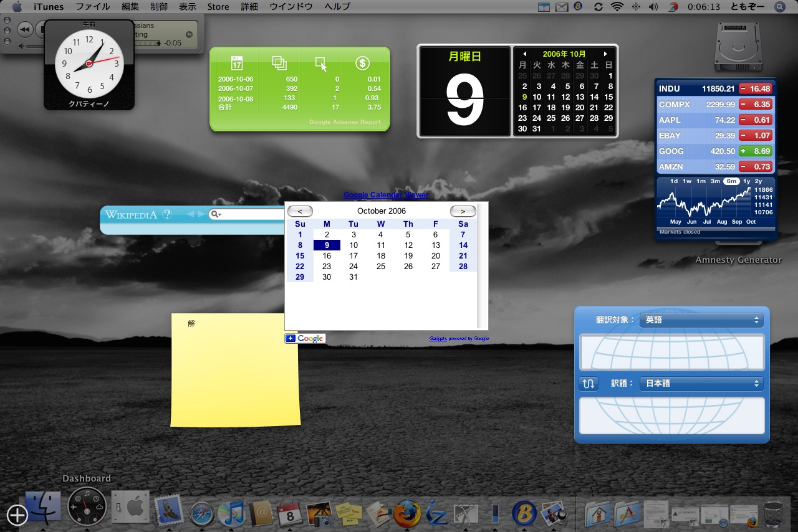Screen dimensions: 798x532
Task: Open the 表示 menu
Action: 188,7
